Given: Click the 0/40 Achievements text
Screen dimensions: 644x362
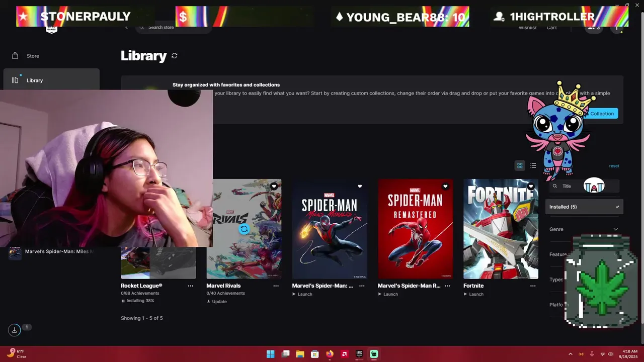Looking at the screenshot, I should point(225,293).
